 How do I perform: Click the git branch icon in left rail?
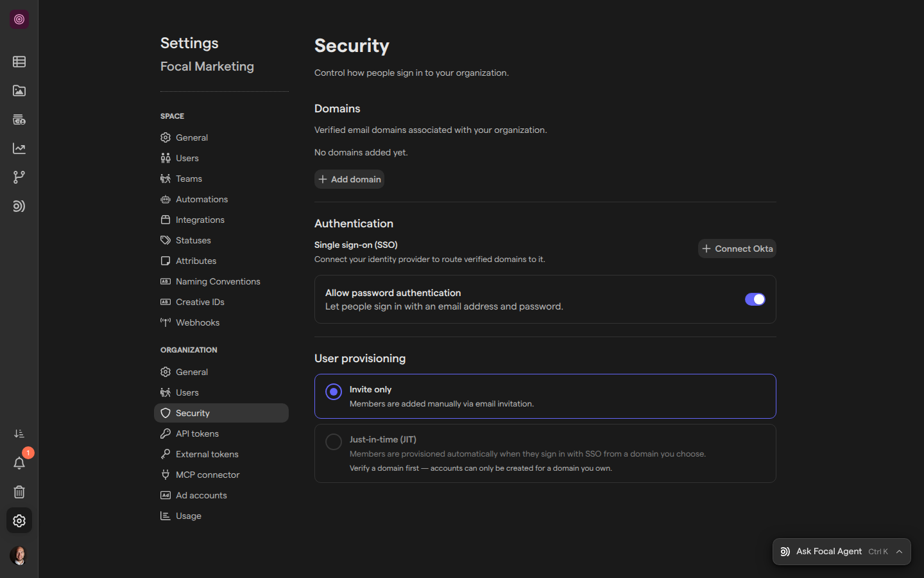(x=19, y=177)
